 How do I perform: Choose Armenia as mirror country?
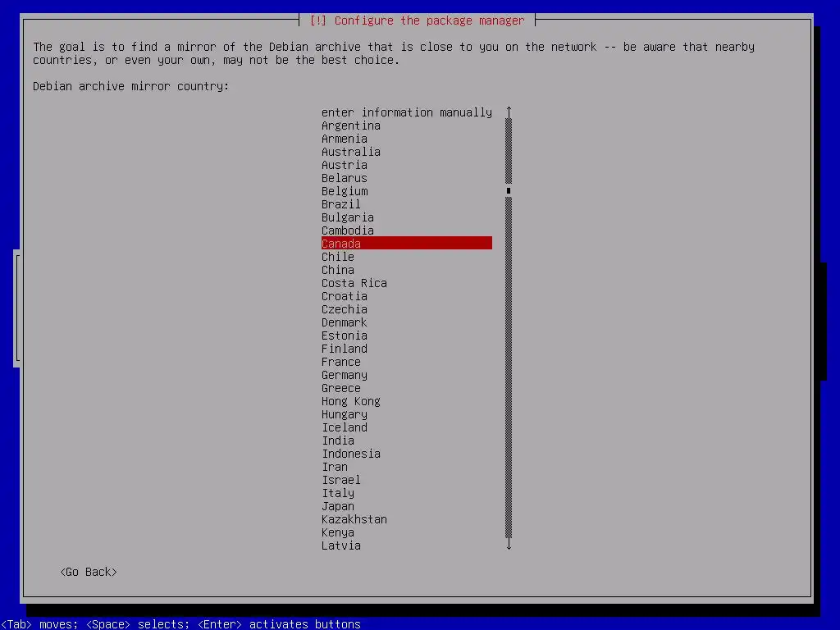[407, 139]
